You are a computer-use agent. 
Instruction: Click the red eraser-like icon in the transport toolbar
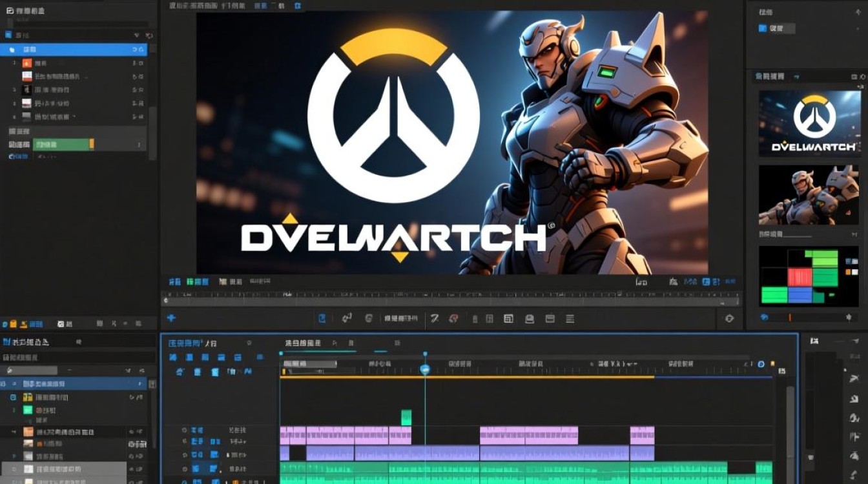pos(453,318)
